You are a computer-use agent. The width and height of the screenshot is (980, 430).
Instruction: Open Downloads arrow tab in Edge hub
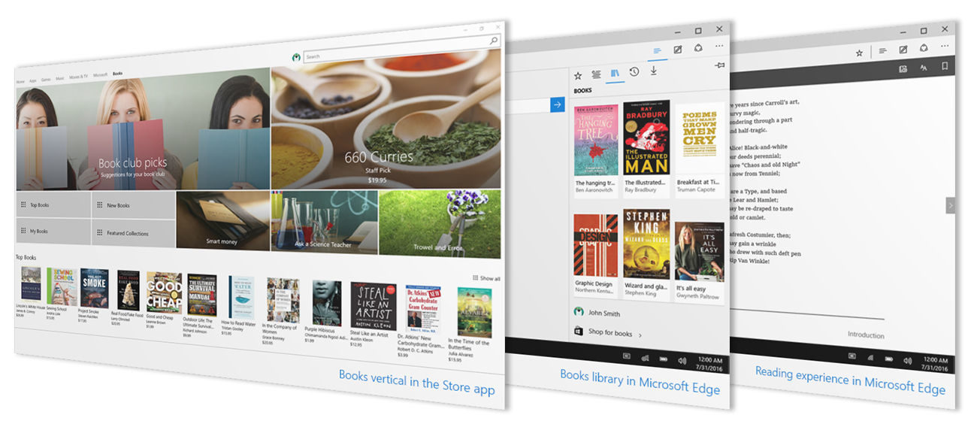pos(654,70)
